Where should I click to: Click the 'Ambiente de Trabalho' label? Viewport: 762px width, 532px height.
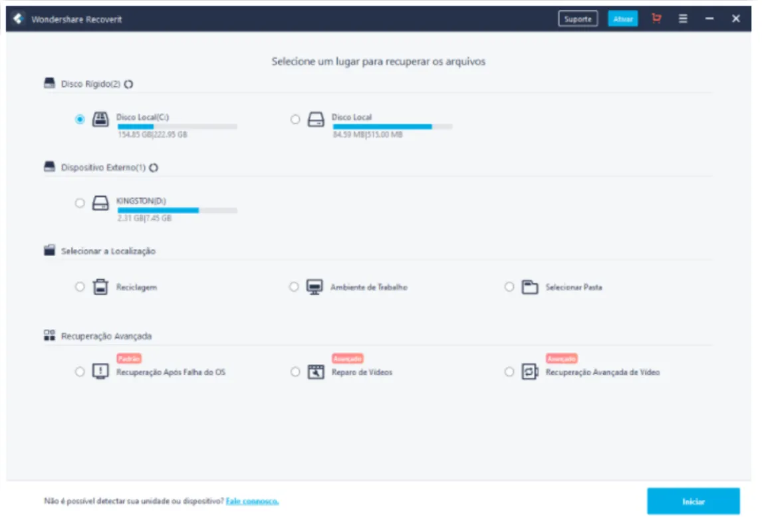(369, 287)
